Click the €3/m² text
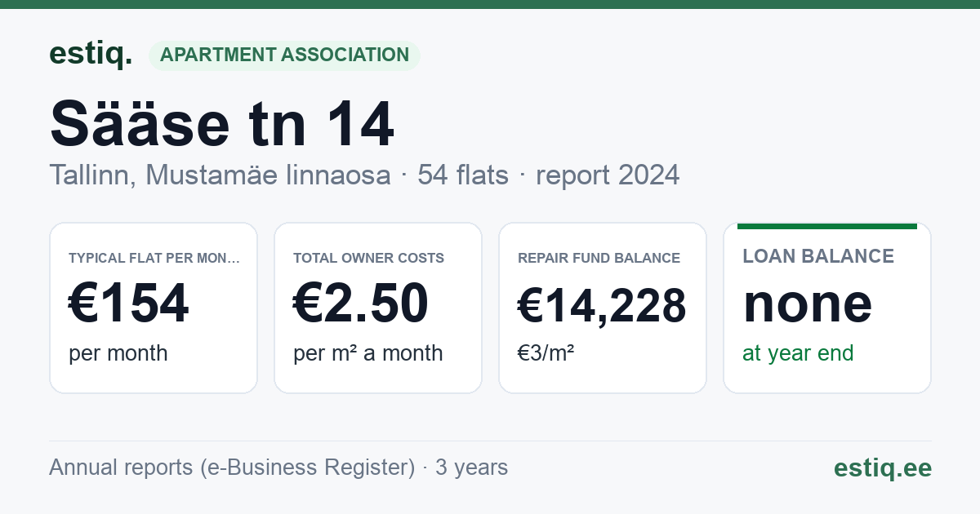 click(546, 353)
